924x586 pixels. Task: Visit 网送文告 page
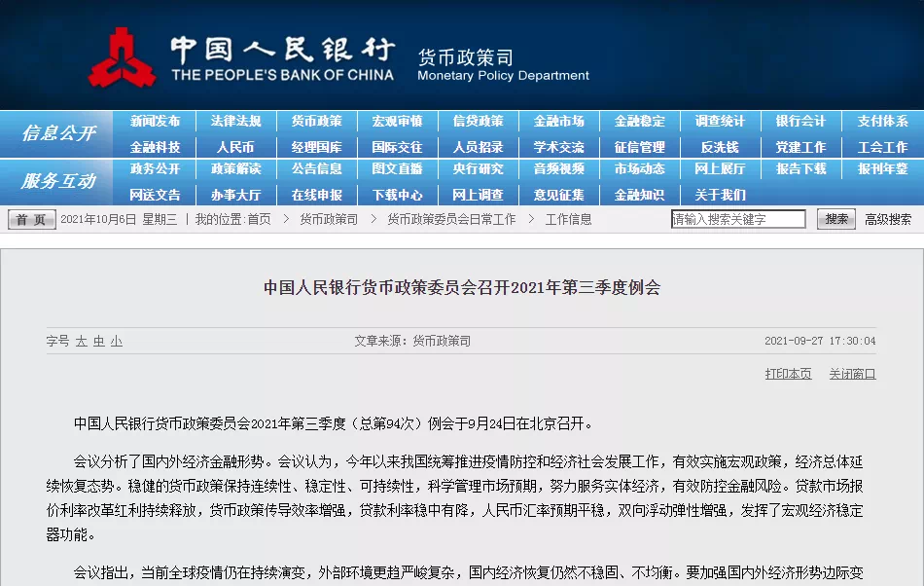tap(155, 195)
